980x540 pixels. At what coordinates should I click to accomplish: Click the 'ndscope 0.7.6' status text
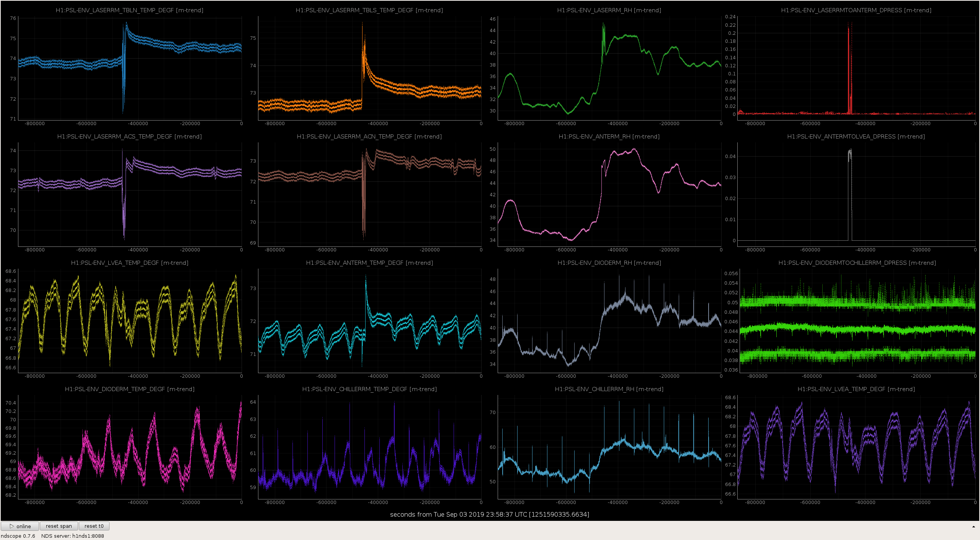[18, 536]
